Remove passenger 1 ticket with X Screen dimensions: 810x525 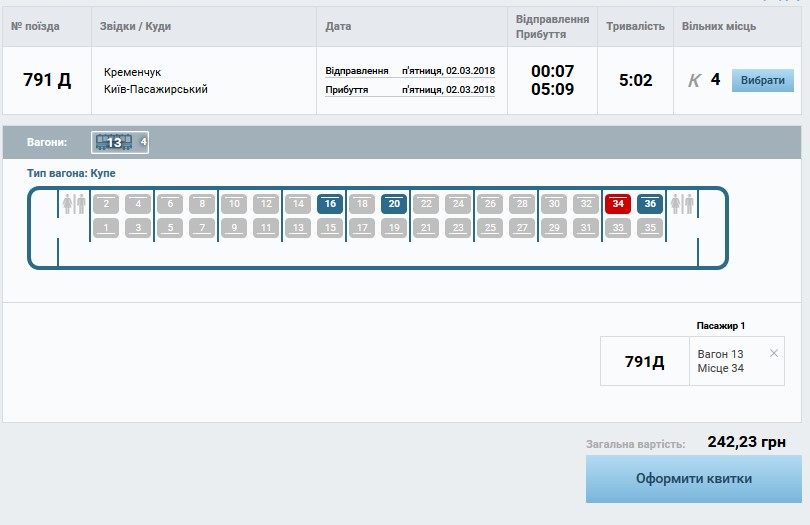click(773, 353)
